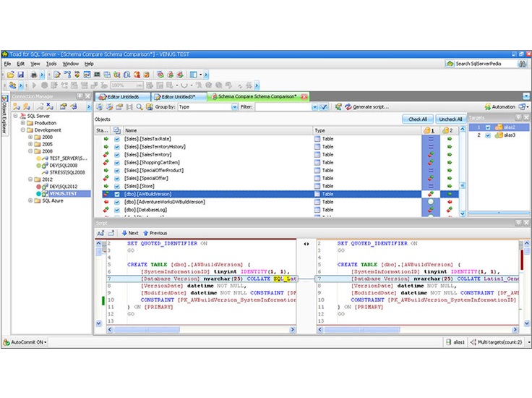The width and height of the screenshot is (532, 398).
Task: Collapse the Development folder
Action: pos(22,130)
